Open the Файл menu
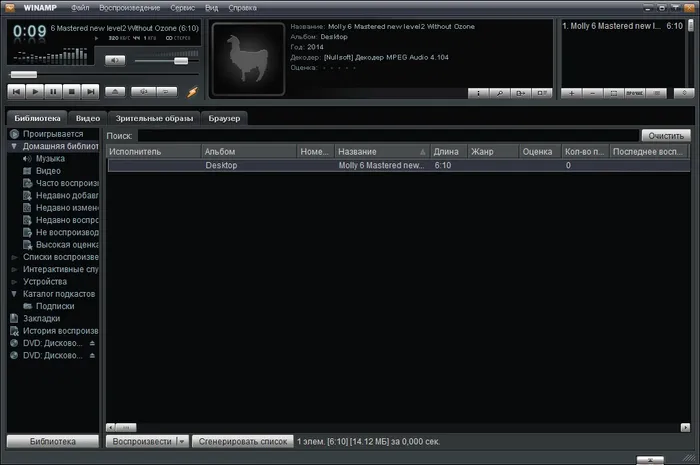The width and height of the screenshot is (700, 465). click(80, 8)
